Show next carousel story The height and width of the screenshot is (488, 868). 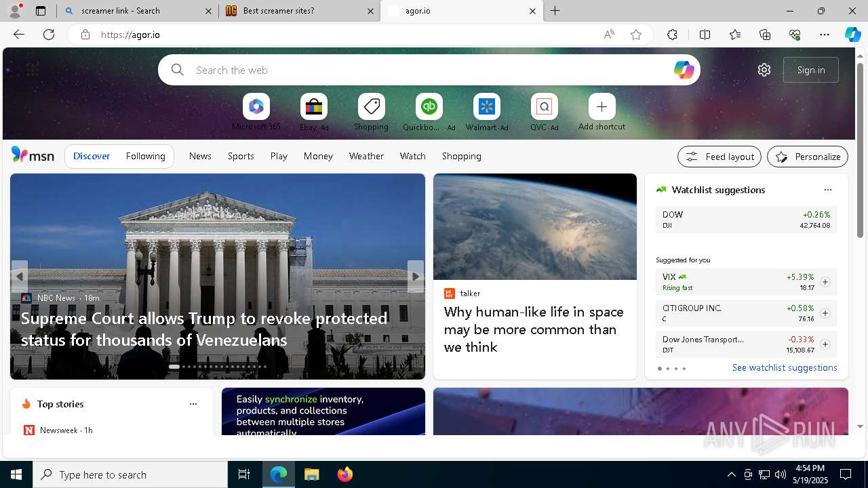coord(416,277)
